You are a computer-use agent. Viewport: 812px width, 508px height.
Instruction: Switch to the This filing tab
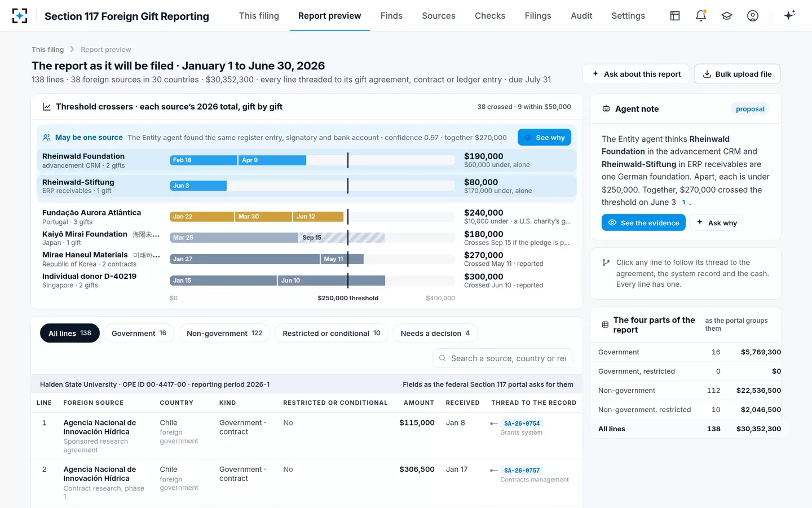pyautogui.click(x=259, y=16)
